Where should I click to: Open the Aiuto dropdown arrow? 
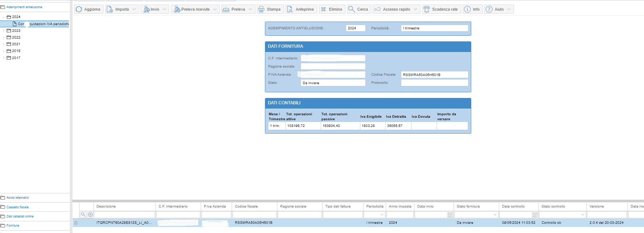509,9
